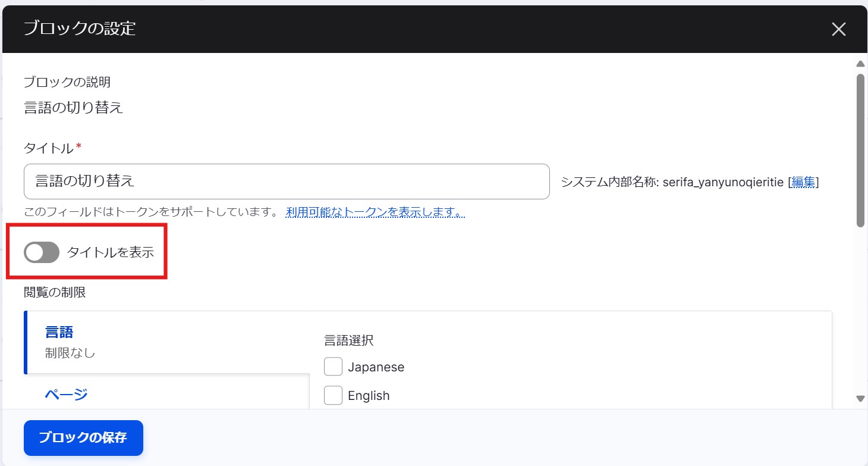Click the ブロックの説明 label
868x466 pixels.
click(67, 82)
